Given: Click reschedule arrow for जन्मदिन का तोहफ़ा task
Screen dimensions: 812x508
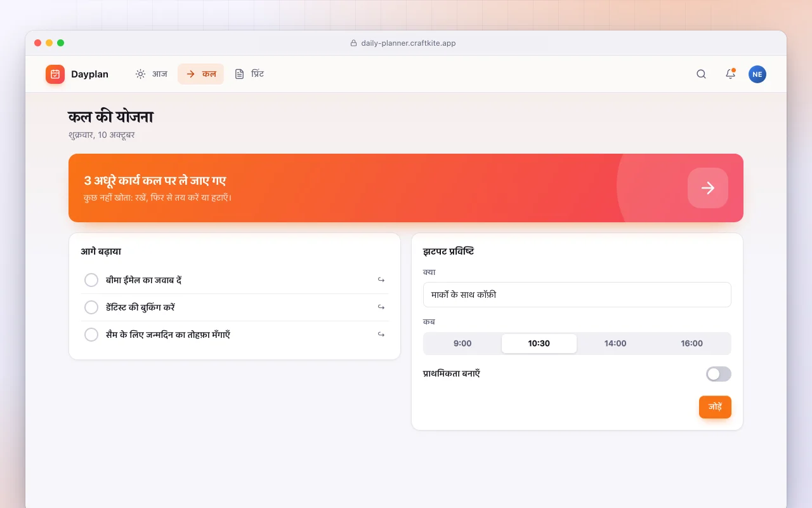Looking at the screenshot, I should 381,335.
